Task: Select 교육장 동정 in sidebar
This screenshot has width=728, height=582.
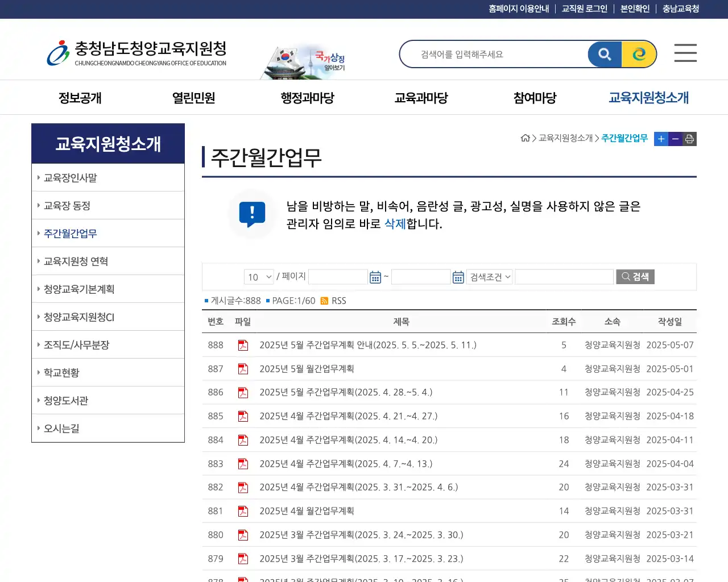Action: pos(108,206)
